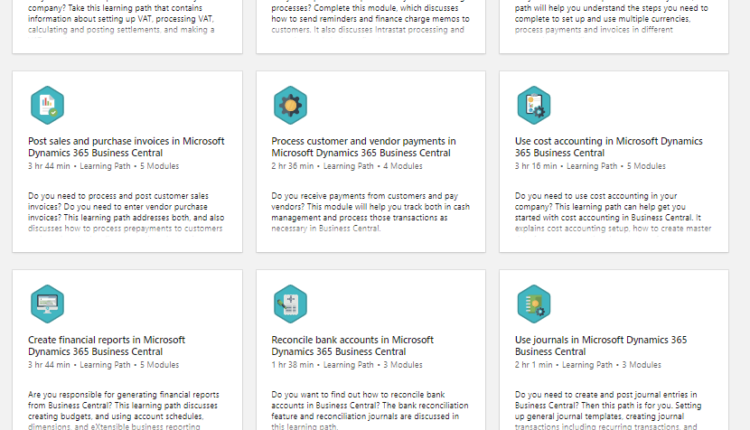
Task: Click the Use cost accounting badge icon
Action: tap(534, 104)
